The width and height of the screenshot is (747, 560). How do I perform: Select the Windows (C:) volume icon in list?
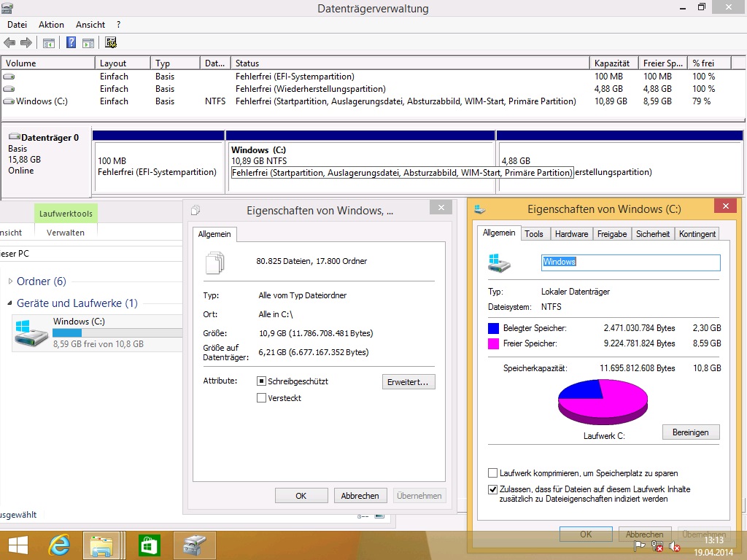click(9, 101)
